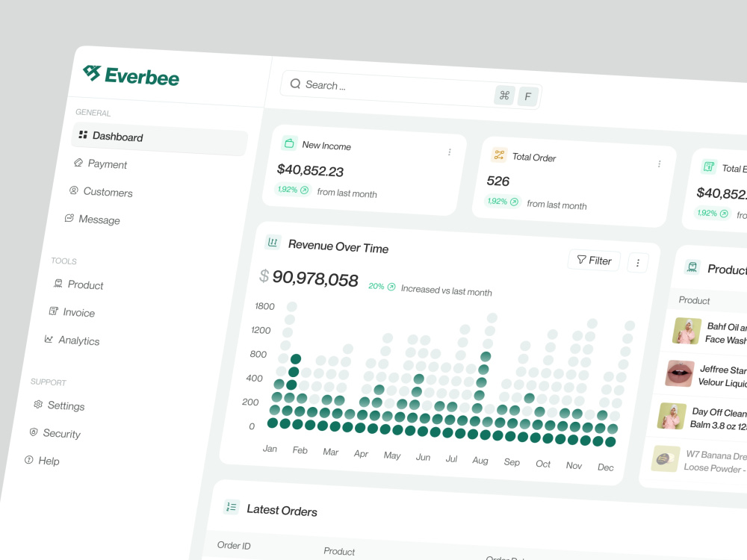The height and width of the screenshot is (560, 747).
Task: Click the Product box icon in sidebar
Action: [x=58, y=283]
